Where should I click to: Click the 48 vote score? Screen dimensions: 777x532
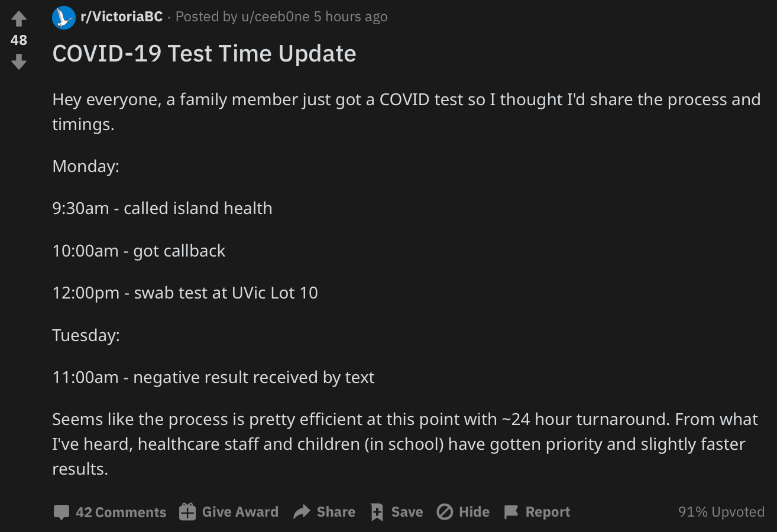click(x=19, y=40)
